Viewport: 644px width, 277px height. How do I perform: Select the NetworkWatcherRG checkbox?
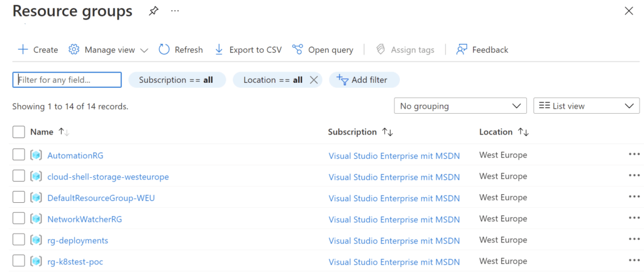pos(19,219)
